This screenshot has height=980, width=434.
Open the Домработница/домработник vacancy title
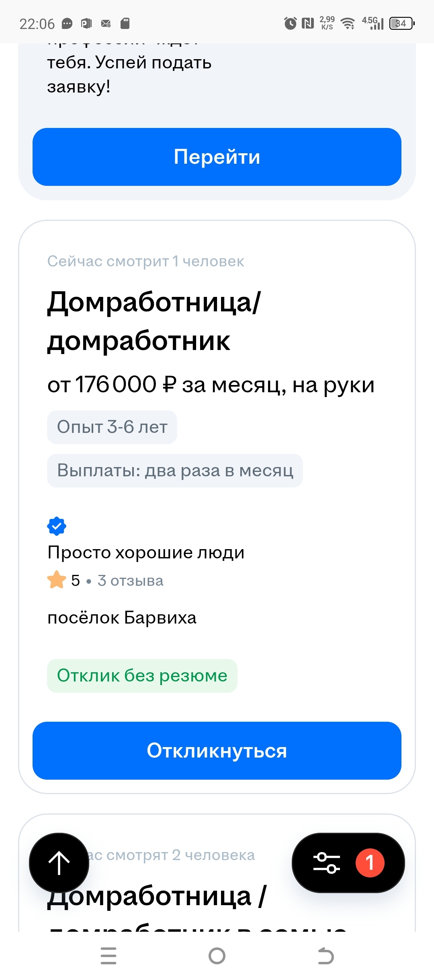pos(154,321)
